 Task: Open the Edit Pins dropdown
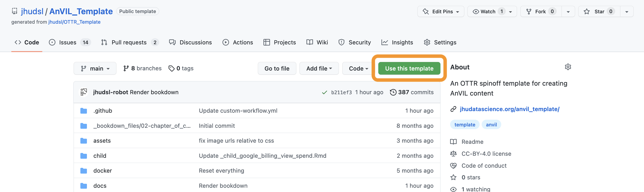point(440,11)
